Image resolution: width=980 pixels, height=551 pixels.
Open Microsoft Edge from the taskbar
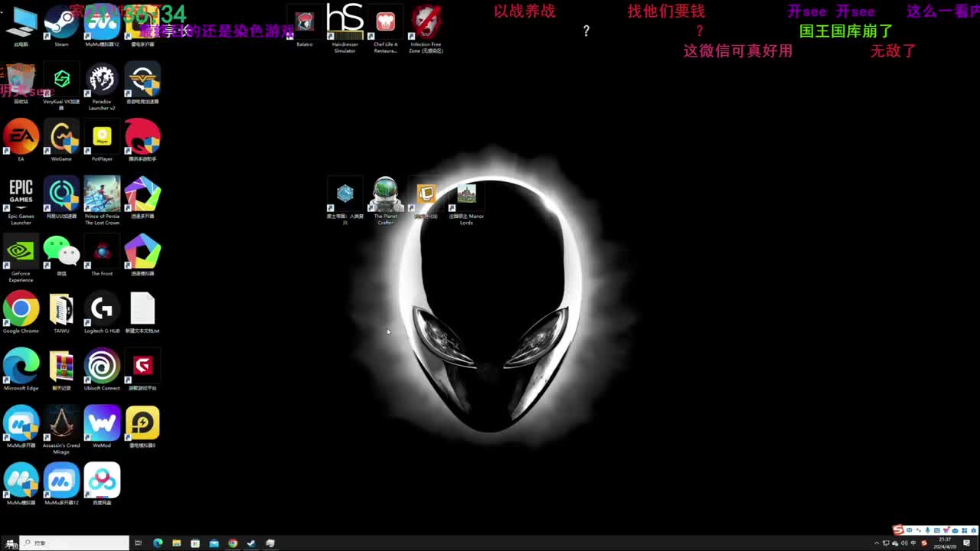[158, 543]
